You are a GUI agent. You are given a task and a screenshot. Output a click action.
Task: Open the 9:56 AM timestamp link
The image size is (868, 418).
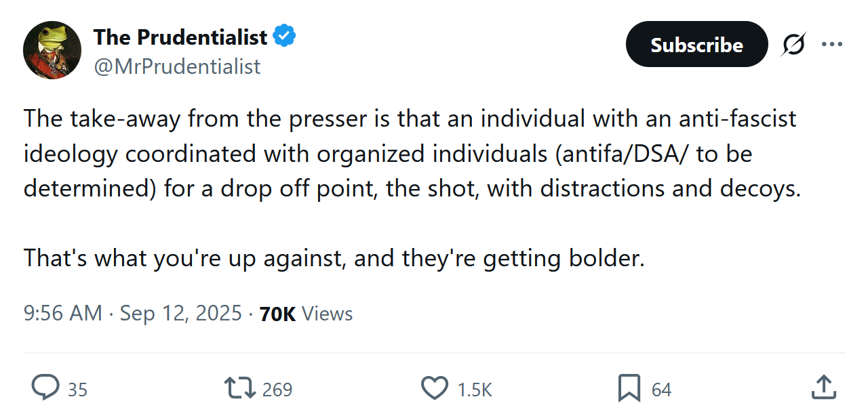click(62, 314)
